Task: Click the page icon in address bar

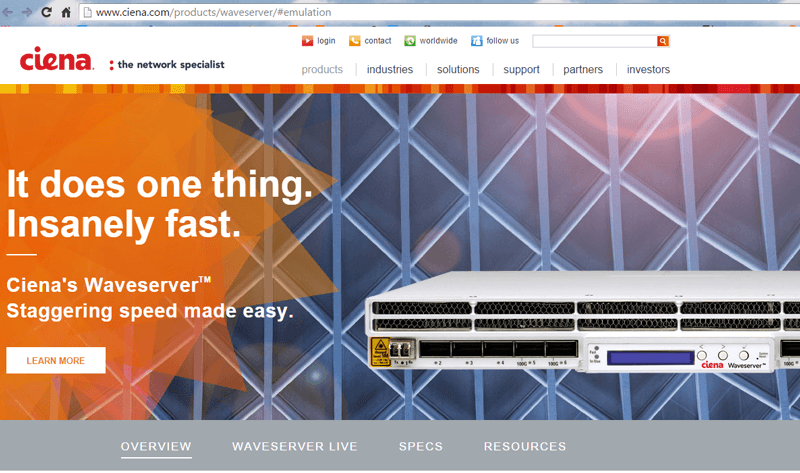Action: pos(88,12)
